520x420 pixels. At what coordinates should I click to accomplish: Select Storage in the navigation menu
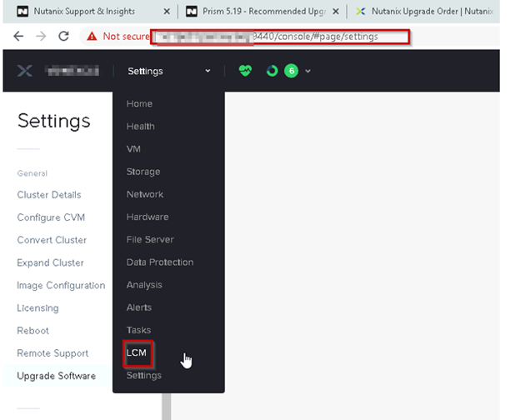(x=143, y=172)
